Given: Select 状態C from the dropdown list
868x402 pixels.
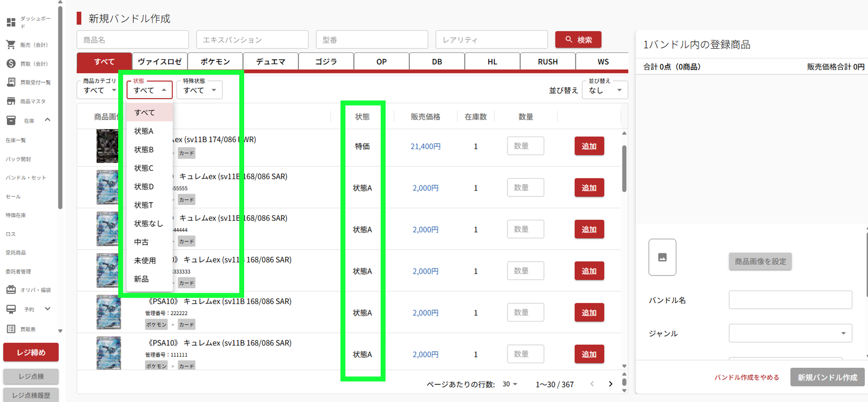Looking at the screenshot, I should click(150, 168).
